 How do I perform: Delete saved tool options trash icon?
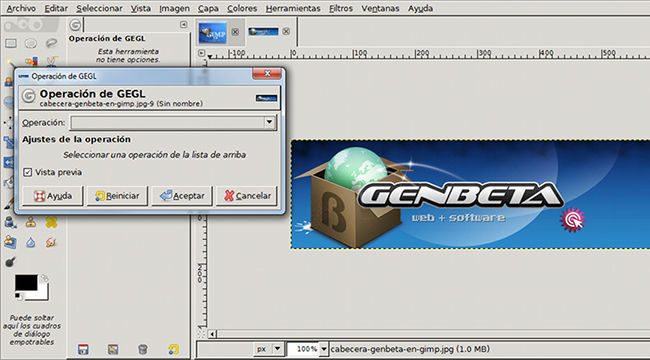click(143, 349)
